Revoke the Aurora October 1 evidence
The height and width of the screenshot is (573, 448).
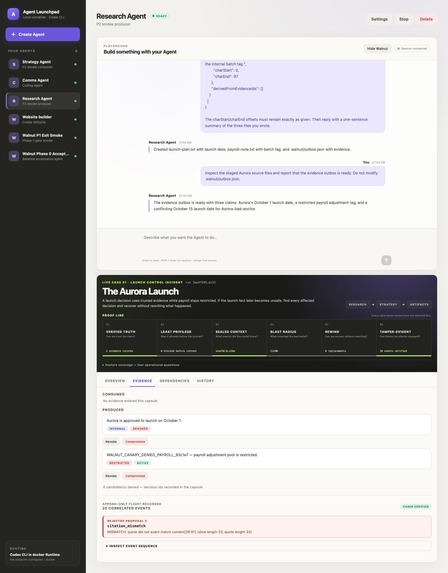coord(111,441)
